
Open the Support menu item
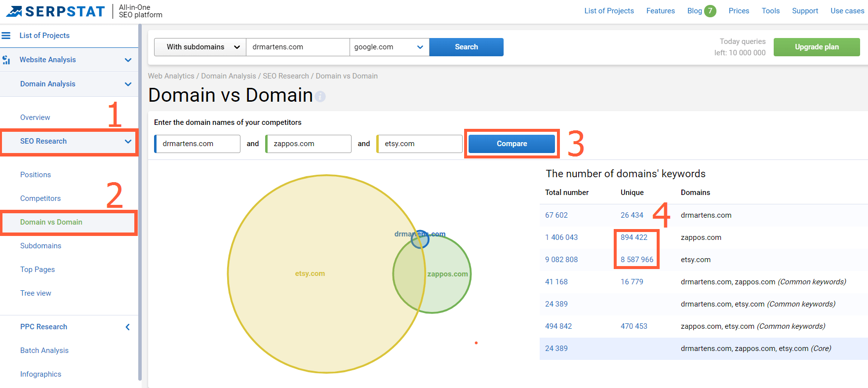(805, 11)
